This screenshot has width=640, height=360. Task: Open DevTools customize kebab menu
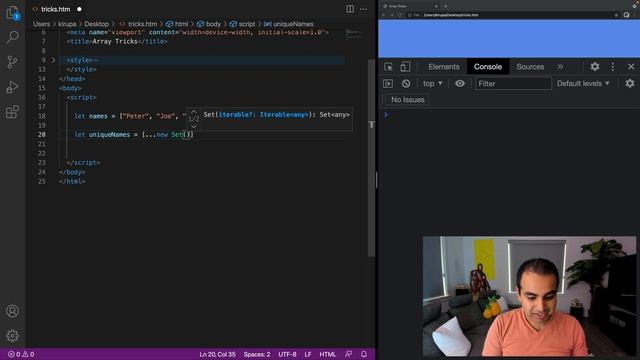coord(613,67)
